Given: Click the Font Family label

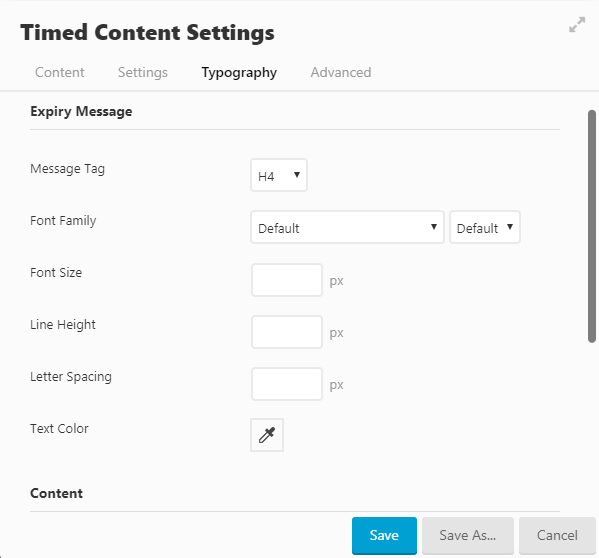Looking at the screenshot, I should (x=63, y=221).
